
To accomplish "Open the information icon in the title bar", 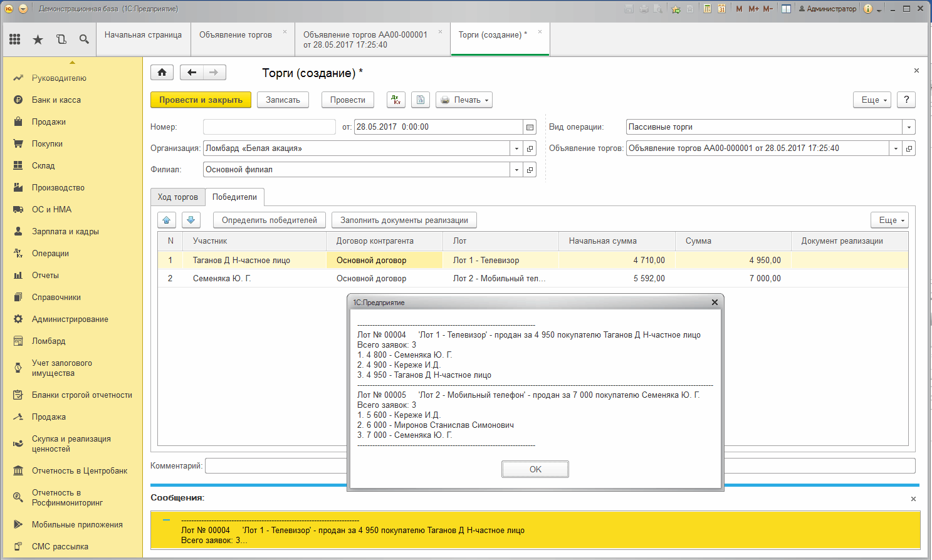I will 868,9.
